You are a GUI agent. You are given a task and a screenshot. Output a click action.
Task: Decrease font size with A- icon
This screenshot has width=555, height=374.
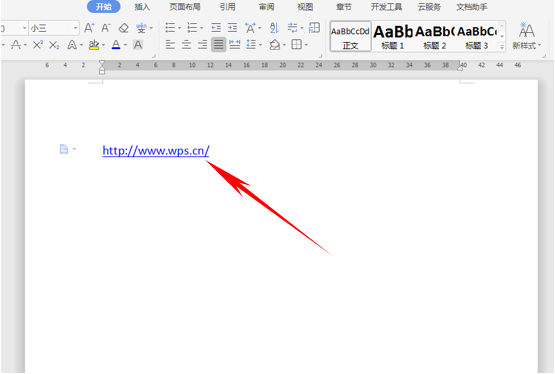106,28
